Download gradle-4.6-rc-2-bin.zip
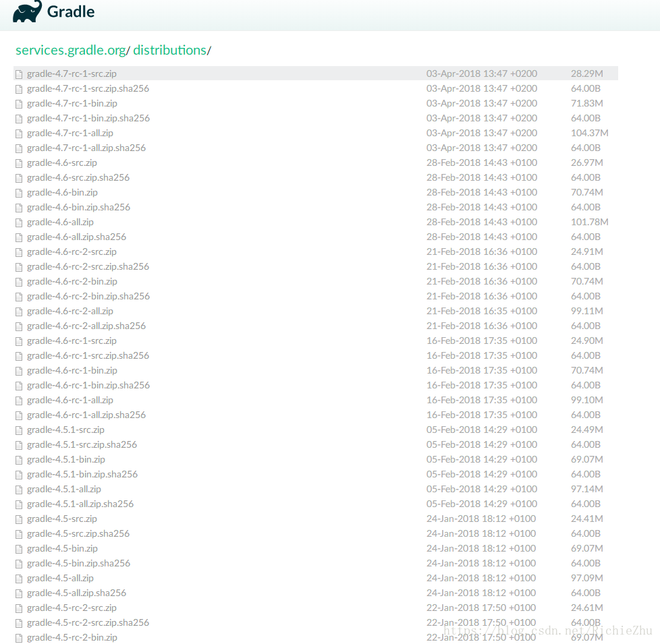 [72, 281]
